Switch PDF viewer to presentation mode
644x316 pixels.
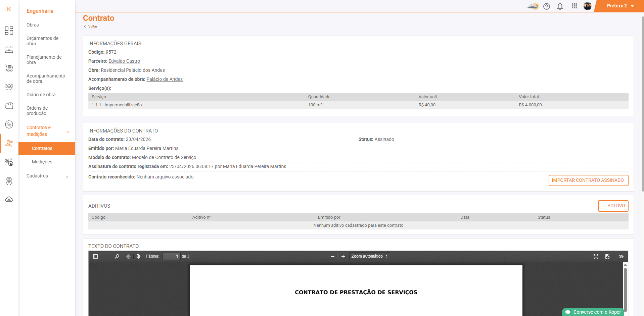(x=596, y=256)
